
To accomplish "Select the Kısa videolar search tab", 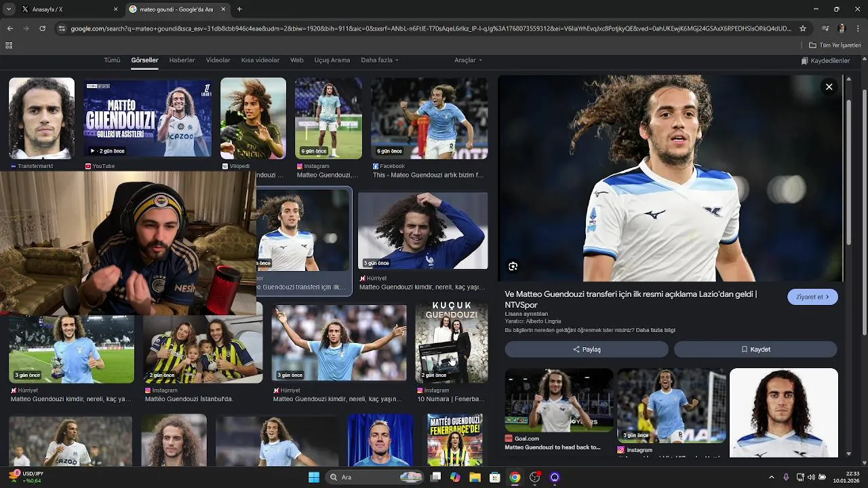I will click(260, 60).
